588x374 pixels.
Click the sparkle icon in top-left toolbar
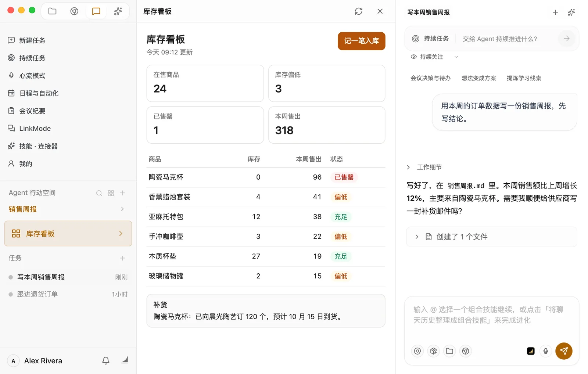[118, 11]
